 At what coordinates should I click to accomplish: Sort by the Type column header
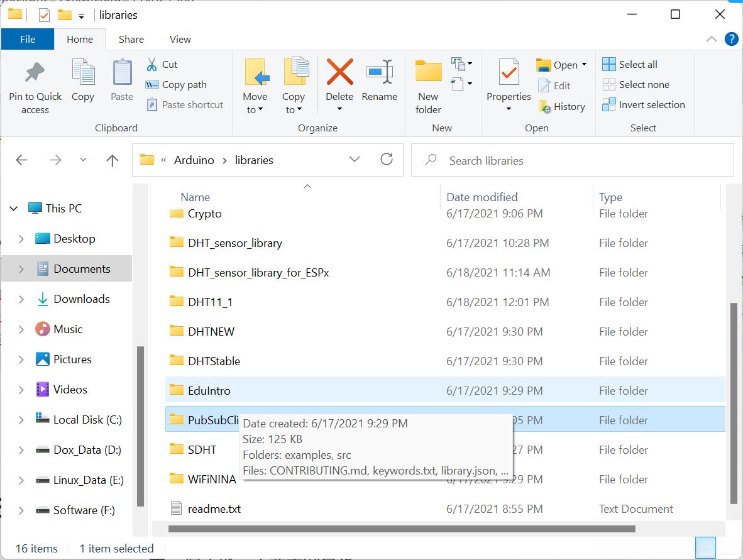[610, 197]
